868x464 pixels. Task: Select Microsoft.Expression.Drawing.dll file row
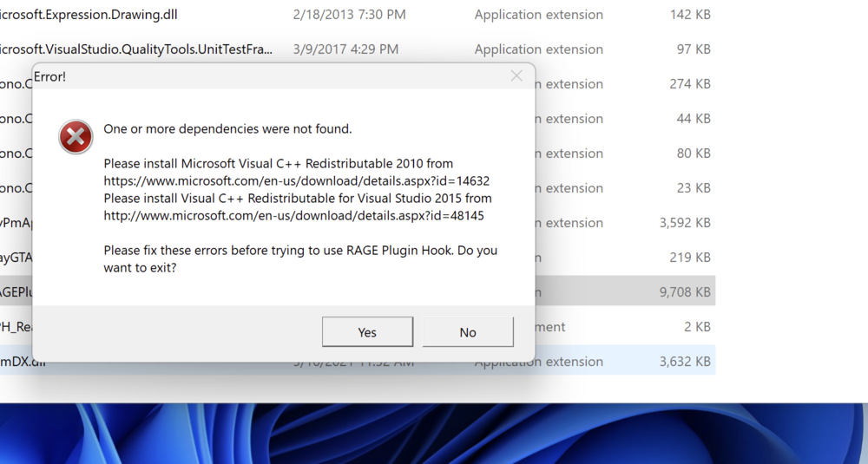[357, 15]
